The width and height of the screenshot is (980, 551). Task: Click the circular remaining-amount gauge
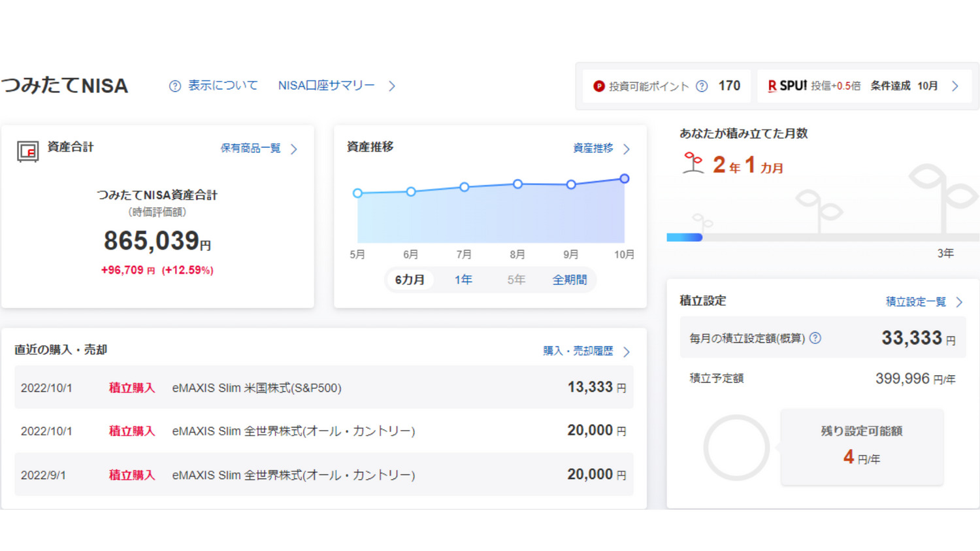(736, 448)
